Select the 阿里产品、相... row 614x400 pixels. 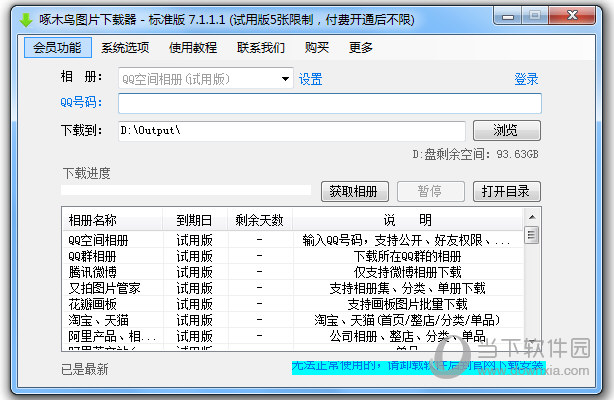click(293, 336)
